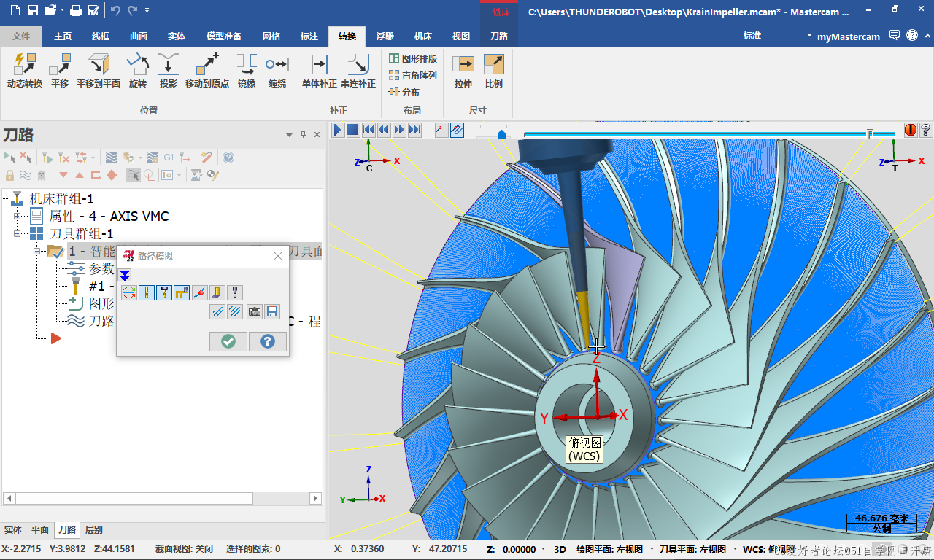Click the toolpaths manager help icon

(228, 157)
